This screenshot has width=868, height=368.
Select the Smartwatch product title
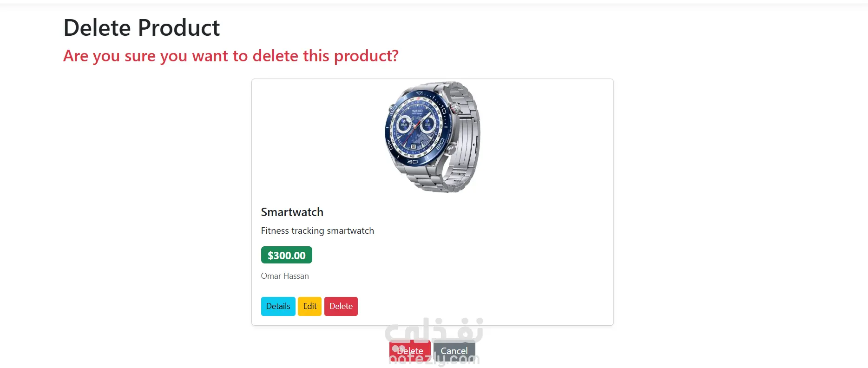[292, 212]
